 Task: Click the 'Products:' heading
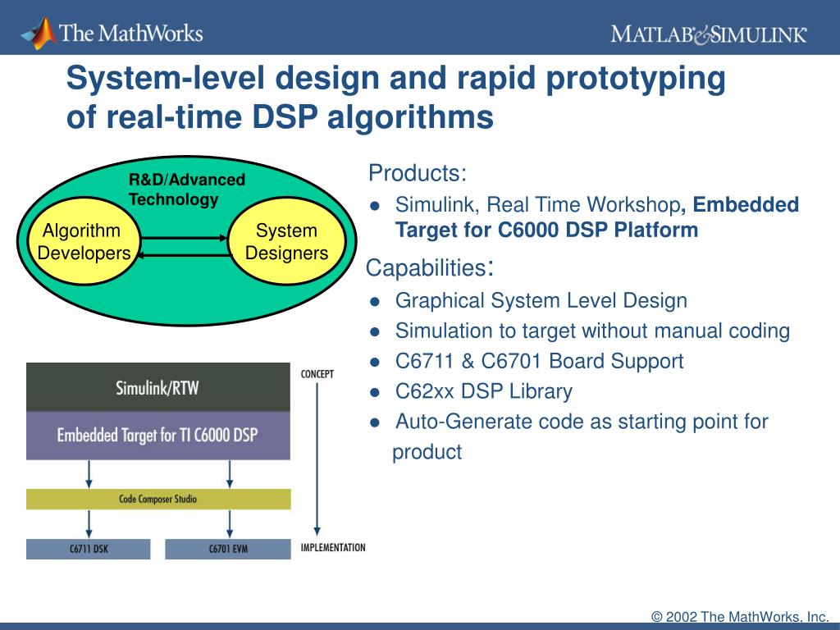(x=418, y=173)
